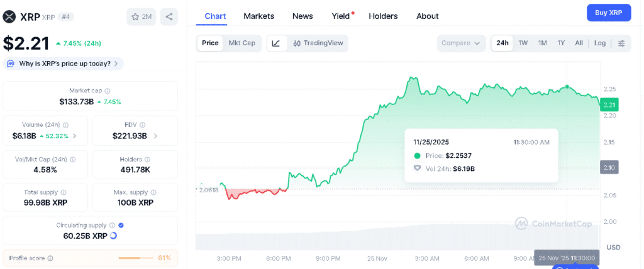Open the Compare dropdown

[461, 43]
